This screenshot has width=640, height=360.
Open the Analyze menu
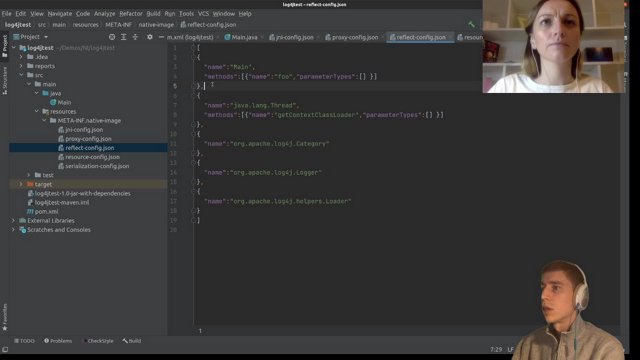(x=104, y=13)
